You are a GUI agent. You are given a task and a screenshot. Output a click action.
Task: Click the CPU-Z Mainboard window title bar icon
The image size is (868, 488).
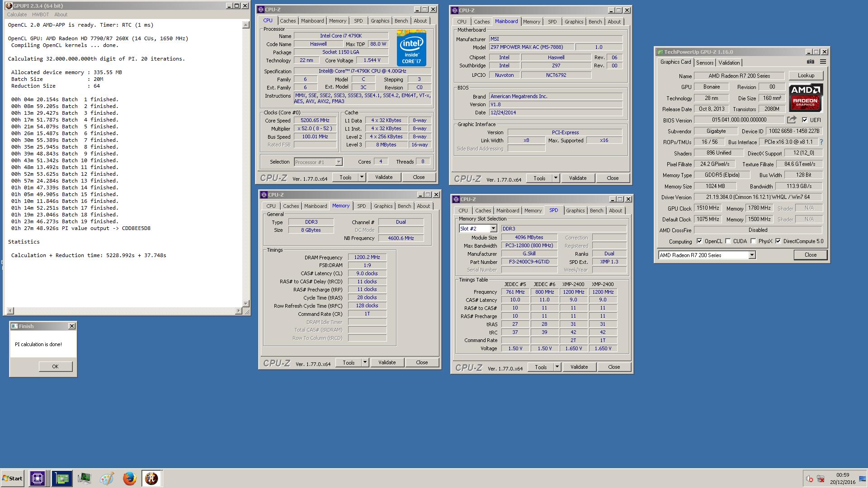(455, 10)
